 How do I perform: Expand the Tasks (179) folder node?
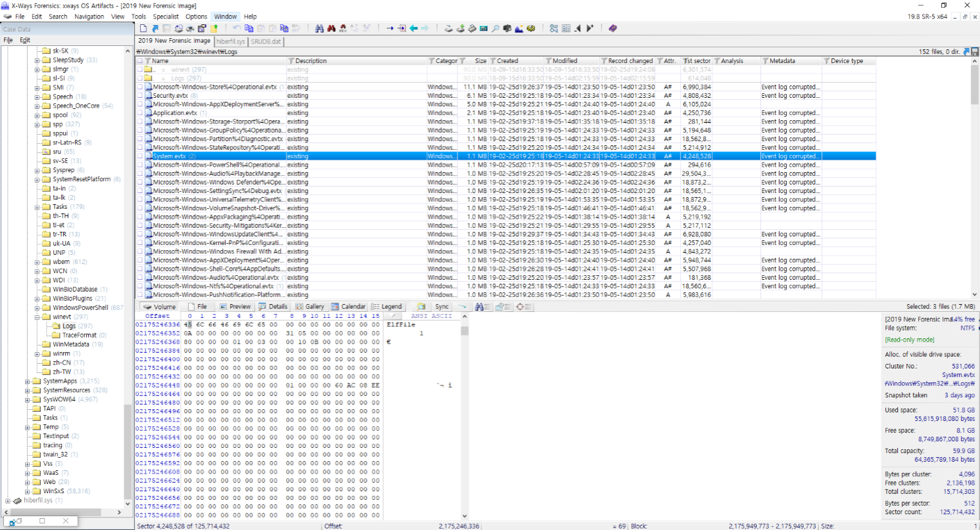point(37,207)
